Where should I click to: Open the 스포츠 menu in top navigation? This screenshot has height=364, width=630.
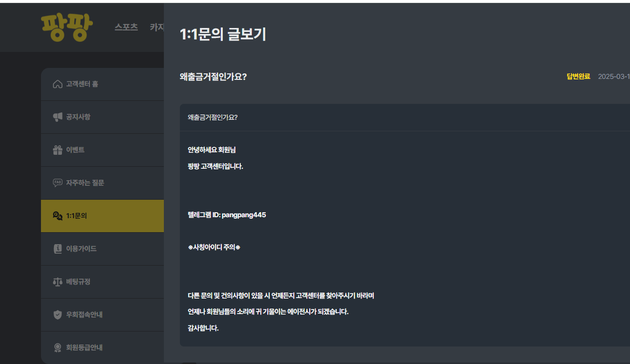tap(126, 27)
